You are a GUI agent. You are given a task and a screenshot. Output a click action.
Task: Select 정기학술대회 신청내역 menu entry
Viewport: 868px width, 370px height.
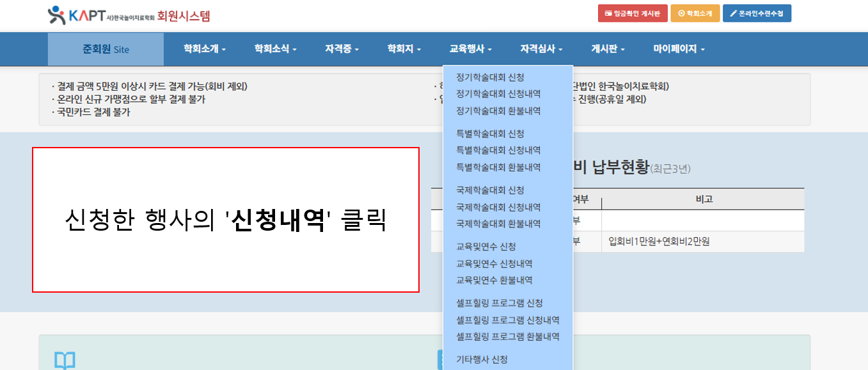pos(498,94)
